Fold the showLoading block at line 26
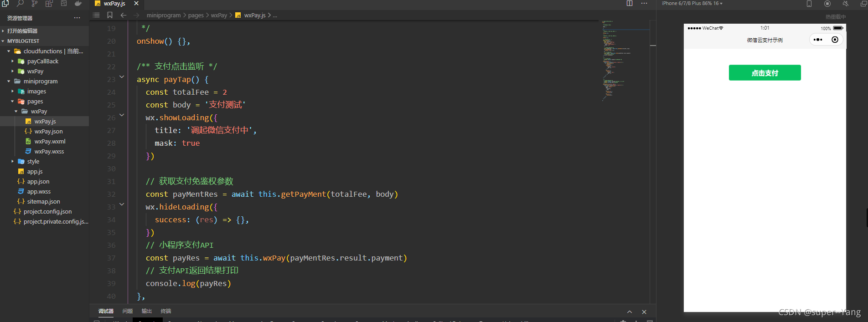Image resolution: width=868 pixels, height=322 pixels. [122, 115]
